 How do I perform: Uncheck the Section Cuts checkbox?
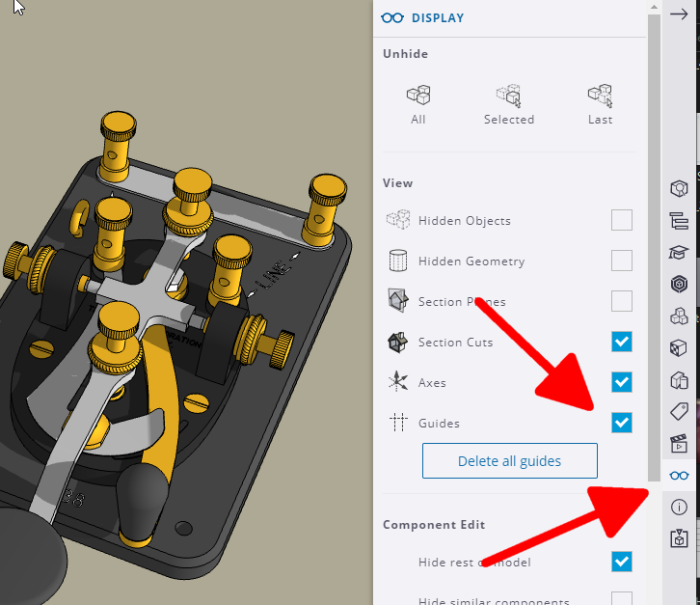[622, 342]
